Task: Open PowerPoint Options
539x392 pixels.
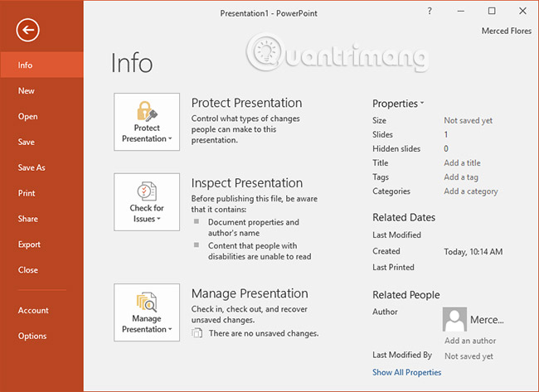Action: [42, 336]
